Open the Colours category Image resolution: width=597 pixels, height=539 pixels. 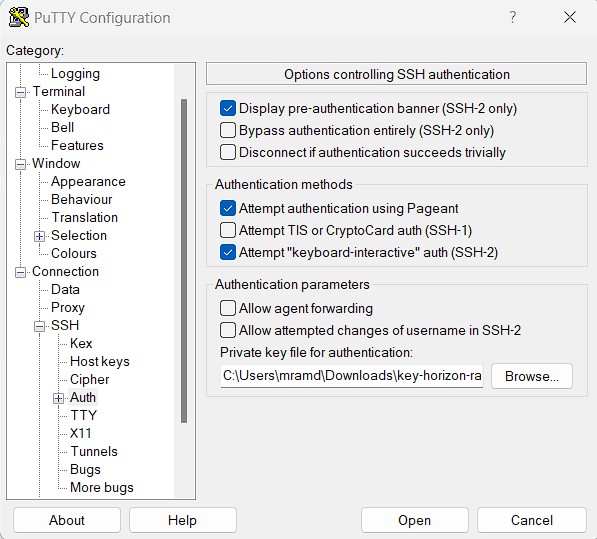pyautogui.click(x=74, y=254)
